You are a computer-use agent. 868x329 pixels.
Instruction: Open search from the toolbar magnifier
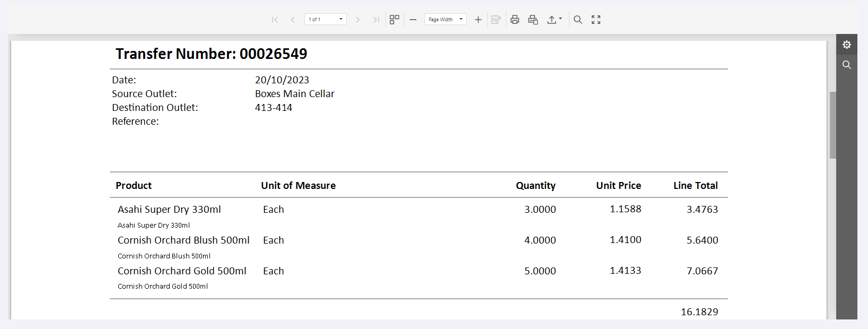click(x=578, y=20)
